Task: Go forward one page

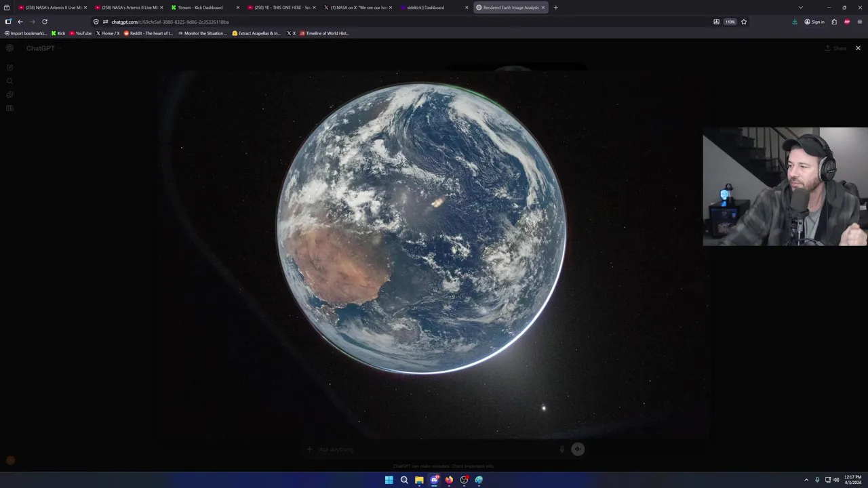Action: click(x=32, y=22)
